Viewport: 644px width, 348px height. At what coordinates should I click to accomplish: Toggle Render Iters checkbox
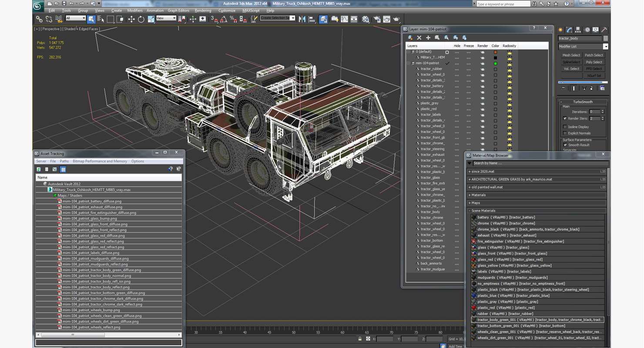pyautogui.click(x=565, y=118)
